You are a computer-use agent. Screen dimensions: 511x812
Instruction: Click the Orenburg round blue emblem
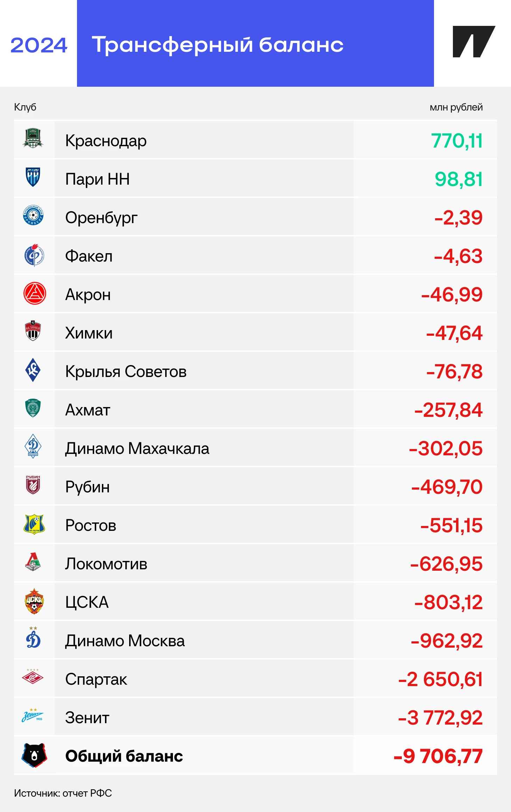(33, 215)
